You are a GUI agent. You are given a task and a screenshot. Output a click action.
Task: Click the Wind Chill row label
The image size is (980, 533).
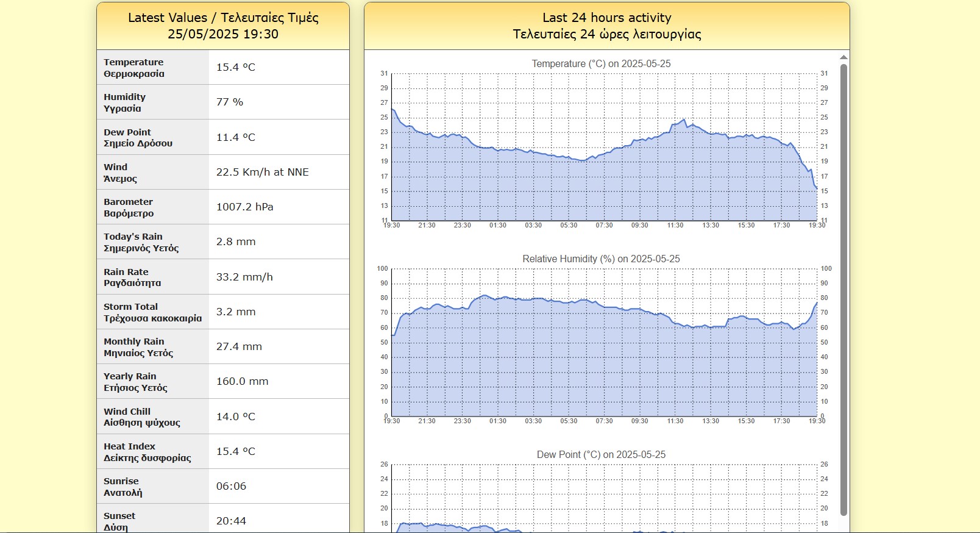[x=142, y=417]
